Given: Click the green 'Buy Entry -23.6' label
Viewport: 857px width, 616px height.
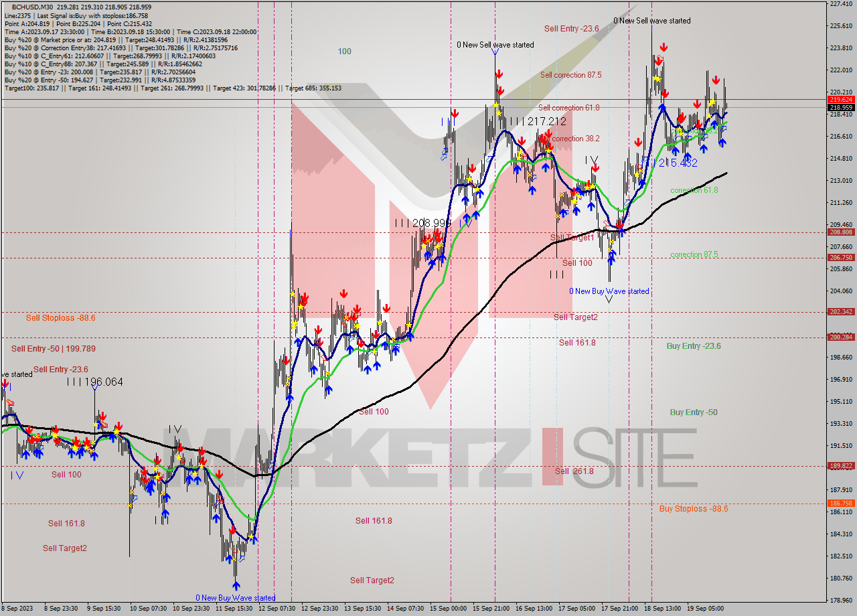Looking at the screenshot, I should [x=694, y=346].
